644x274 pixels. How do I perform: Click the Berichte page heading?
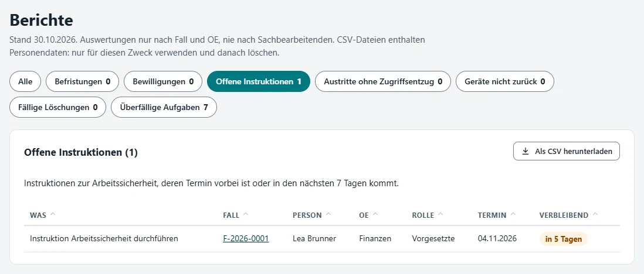(41, 20)
